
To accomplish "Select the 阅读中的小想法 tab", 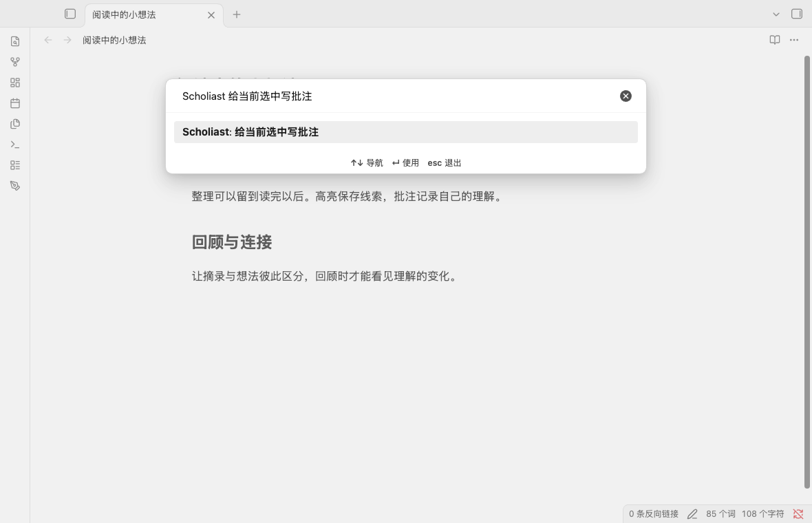I will 154,15.
